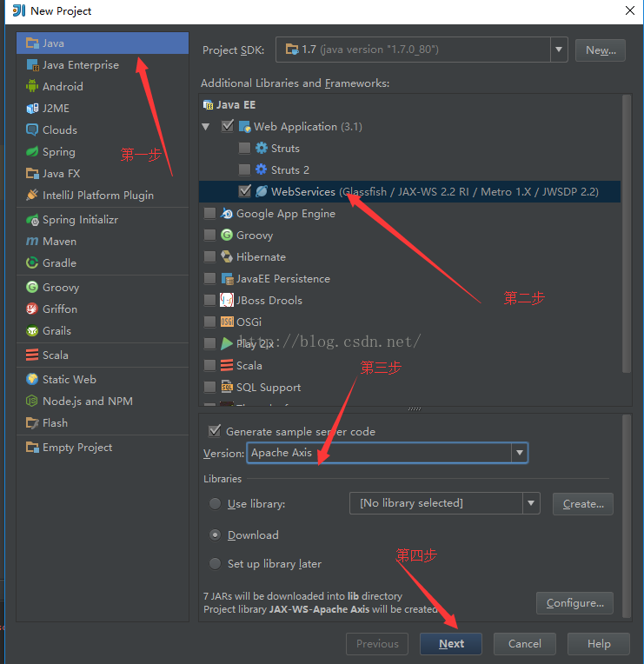Viewport: 644px width, 664px height.
Task: Check the Hibernate framework checkbox
Action: [x=210, y=256]
